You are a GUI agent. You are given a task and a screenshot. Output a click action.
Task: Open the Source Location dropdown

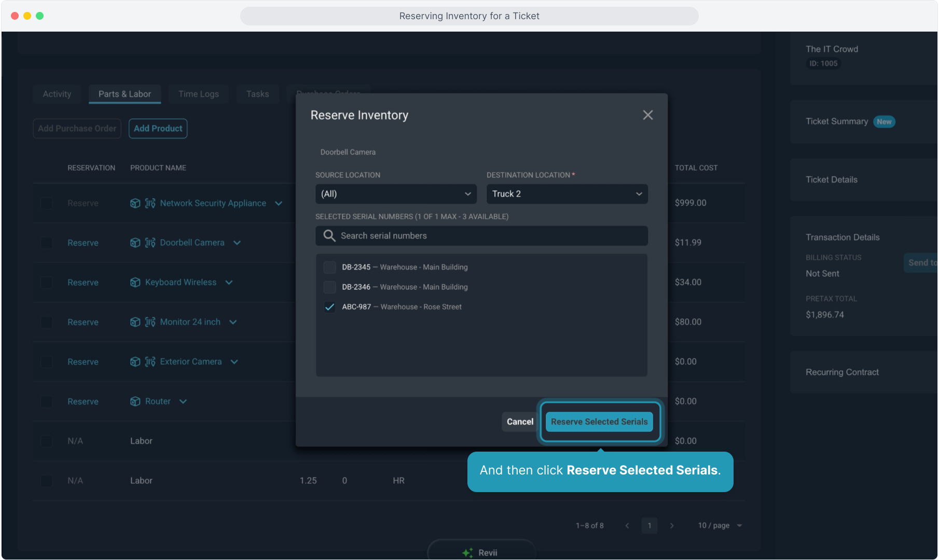pyautogui.click(x=395, y=194)
